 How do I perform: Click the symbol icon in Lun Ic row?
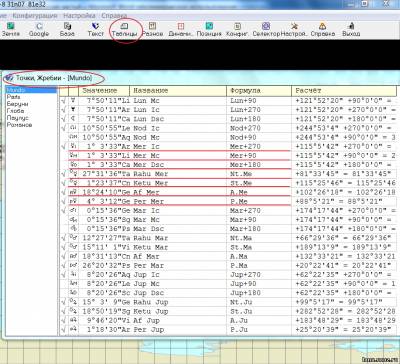point(73,110)
